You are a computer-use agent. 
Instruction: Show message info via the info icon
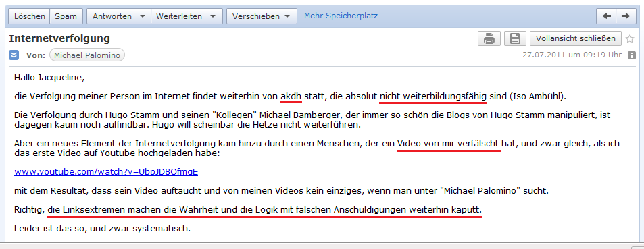tap(632, 55)
